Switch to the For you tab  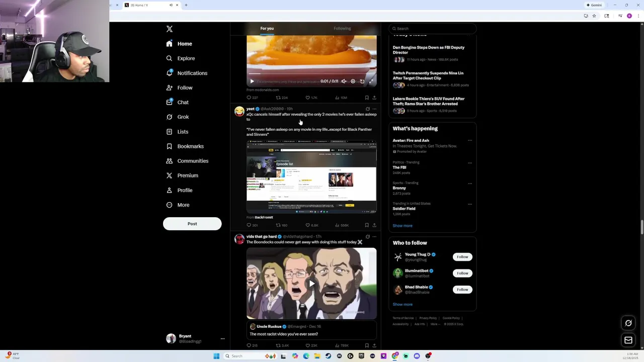(x=267, y=28)
